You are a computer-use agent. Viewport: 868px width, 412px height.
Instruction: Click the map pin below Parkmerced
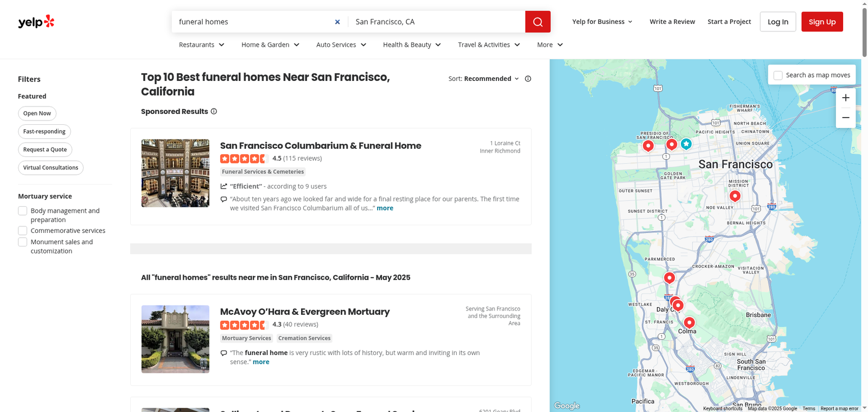coord(669,278)
